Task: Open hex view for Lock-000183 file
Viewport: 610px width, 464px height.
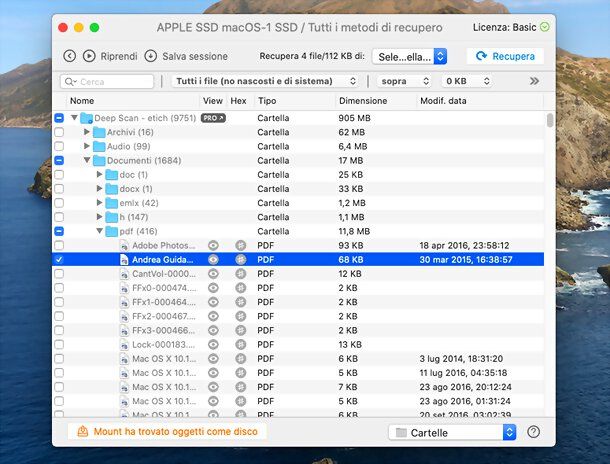Action: pos(241,345)
